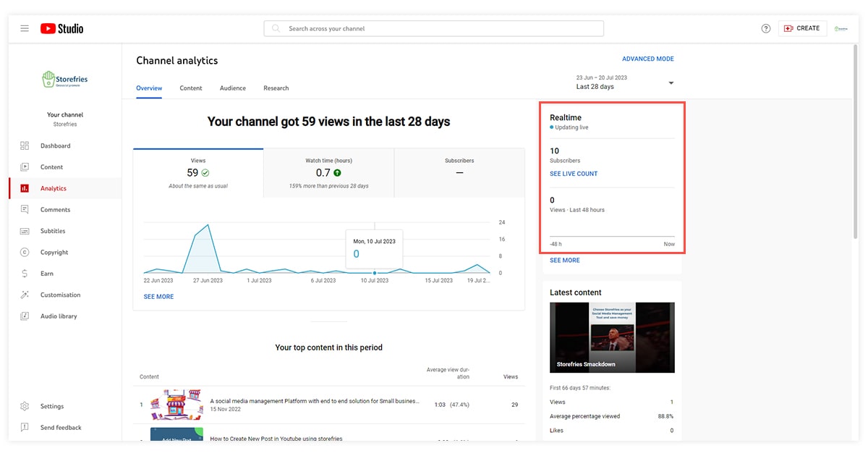The image size is (868, 456).
Task: Click the CREATE button
Action: coord(802,28)
